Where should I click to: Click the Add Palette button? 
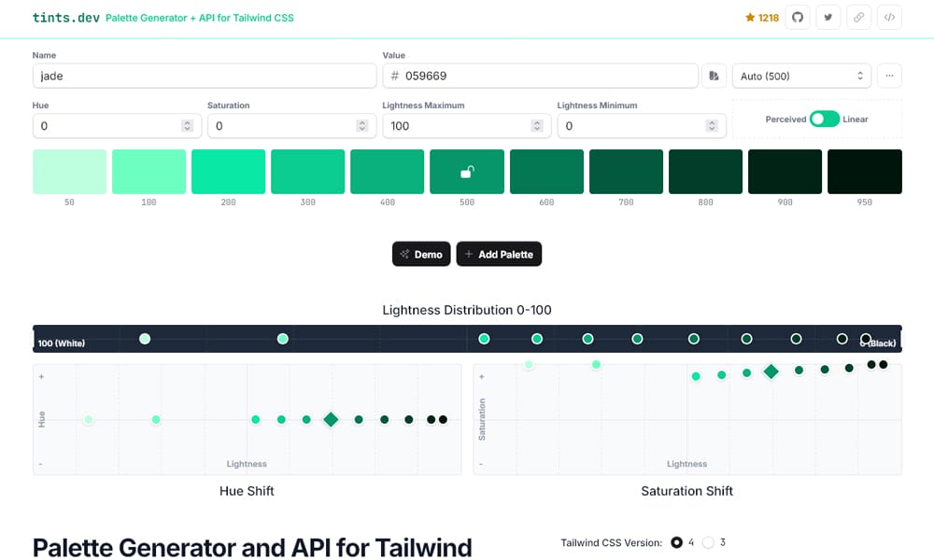coord(499,254)
